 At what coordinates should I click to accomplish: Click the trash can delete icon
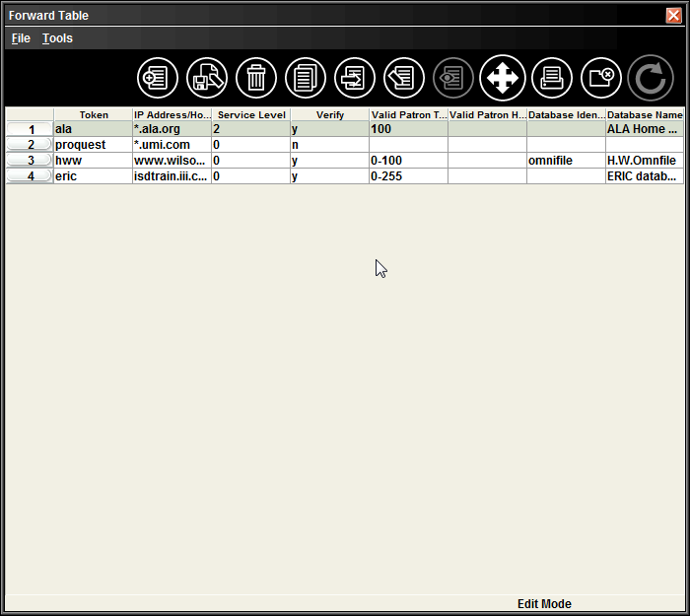[256, 78]
